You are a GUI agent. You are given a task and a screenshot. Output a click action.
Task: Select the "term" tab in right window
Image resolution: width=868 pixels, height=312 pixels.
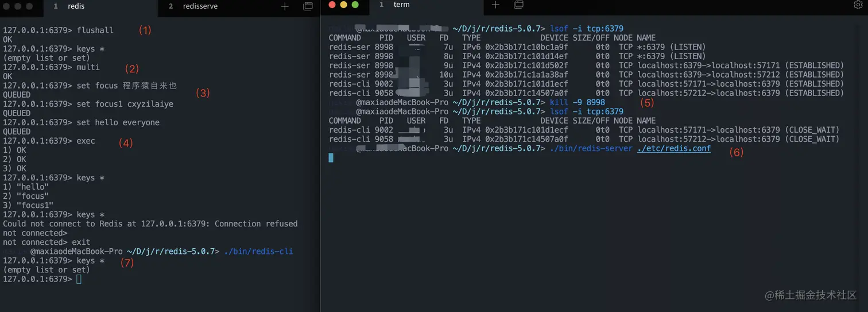point(402,5)
